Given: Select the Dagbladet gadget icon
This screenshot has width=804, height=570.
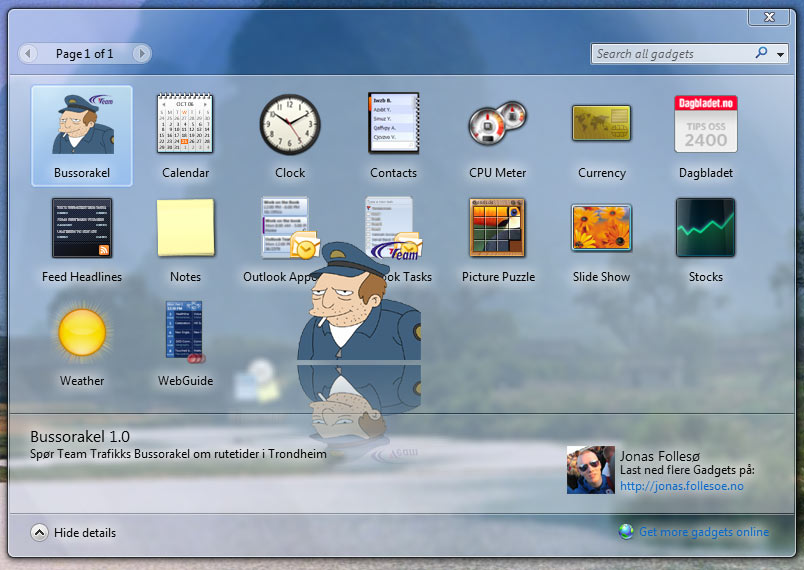Looking at the screenshot, I should tap(706, 124).
